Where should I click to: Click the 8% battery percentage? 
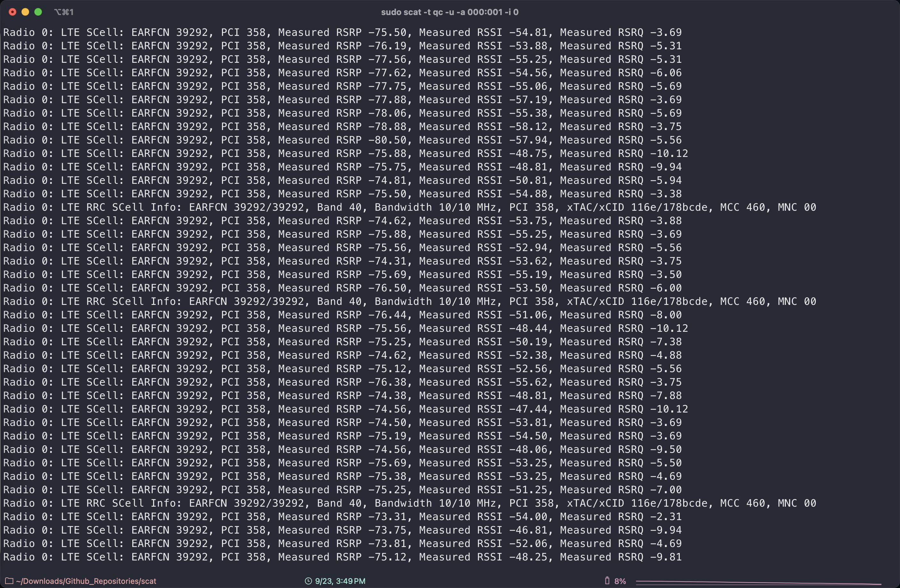(620, 581)
